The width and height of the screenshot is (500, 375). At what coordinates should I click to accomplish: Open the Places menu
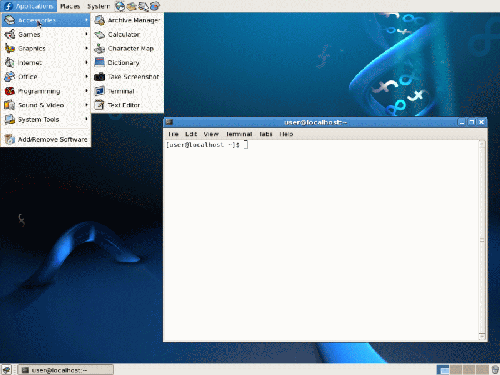click(70, 6)
